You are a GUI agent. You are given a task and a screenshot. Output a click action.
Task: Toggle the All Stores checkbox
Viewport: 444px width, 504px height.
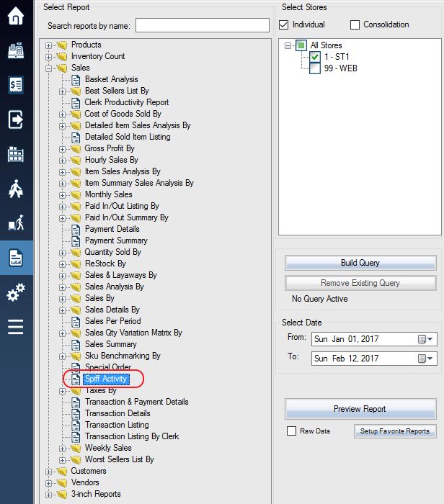(x=301, y=45)
